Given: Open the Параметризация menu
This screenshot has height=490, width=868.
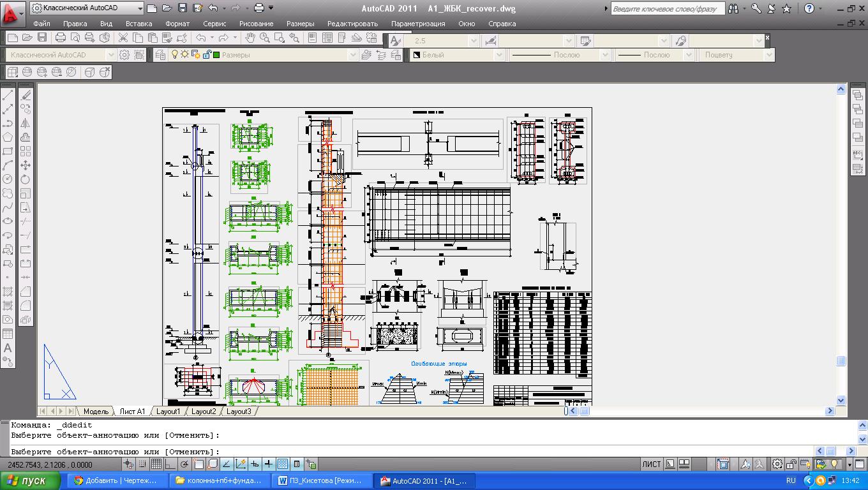Looking at the screenshot, I should (418, 24).
